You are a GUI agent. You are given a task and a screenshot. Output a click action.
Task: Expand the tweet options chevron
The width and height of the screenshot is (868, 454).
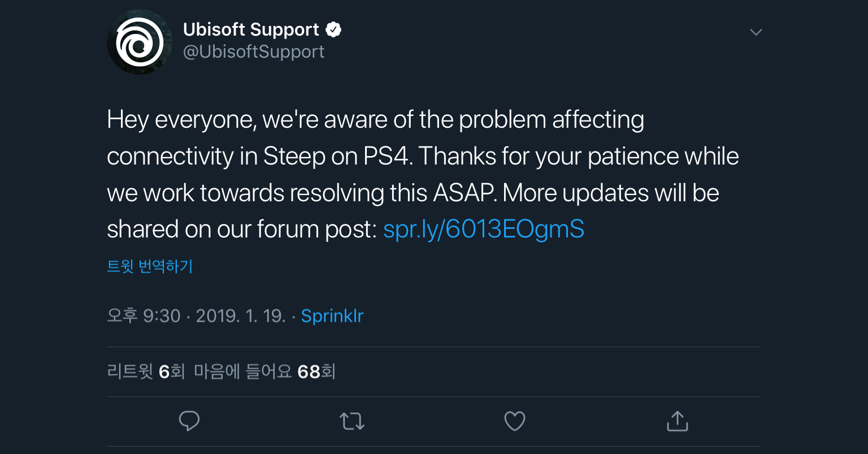756,32
